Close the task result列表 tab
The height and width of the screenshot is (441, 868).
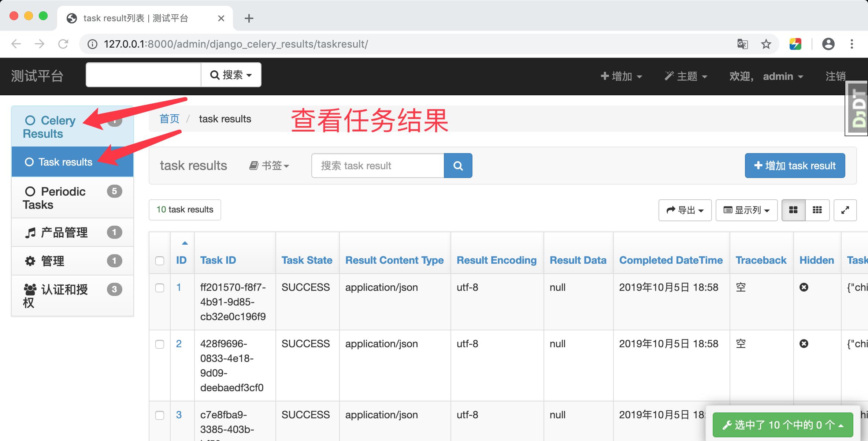221,18
